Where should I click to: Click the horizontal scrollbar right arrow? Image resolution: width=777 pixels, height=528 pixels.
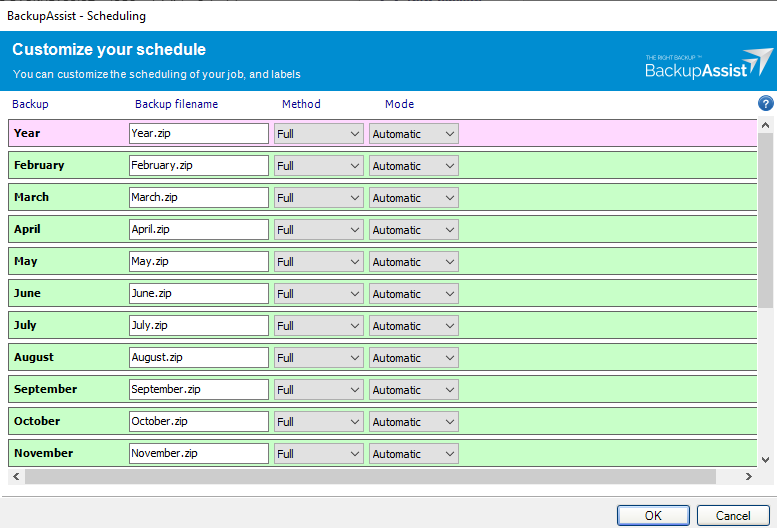pyautogui.click(x=750, y=478)
